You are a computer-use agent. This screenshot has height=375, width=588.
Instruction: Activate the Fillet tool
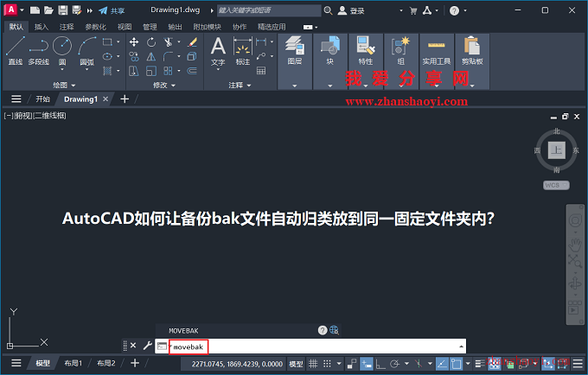point(168,56)
